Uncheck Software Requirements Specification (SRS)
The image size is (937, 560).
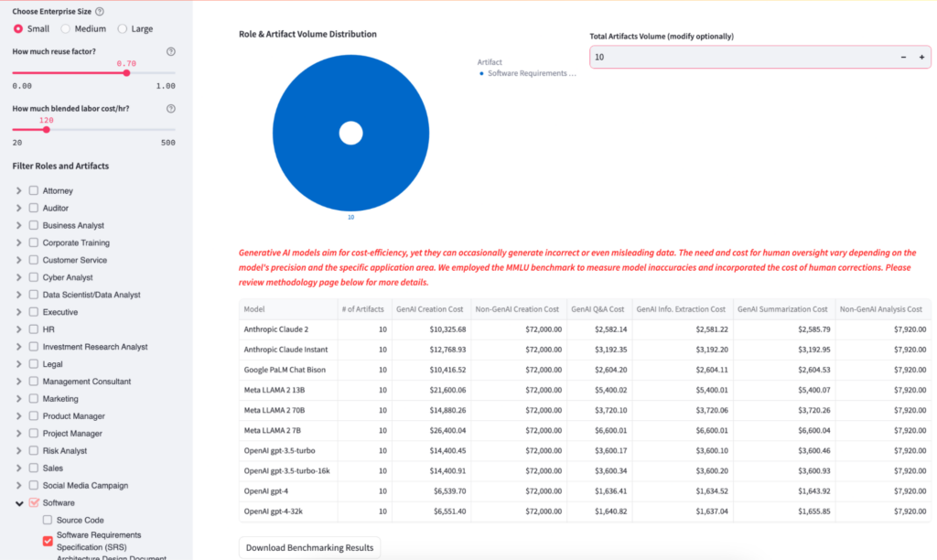pyautogui.click(x=47, y=540)
